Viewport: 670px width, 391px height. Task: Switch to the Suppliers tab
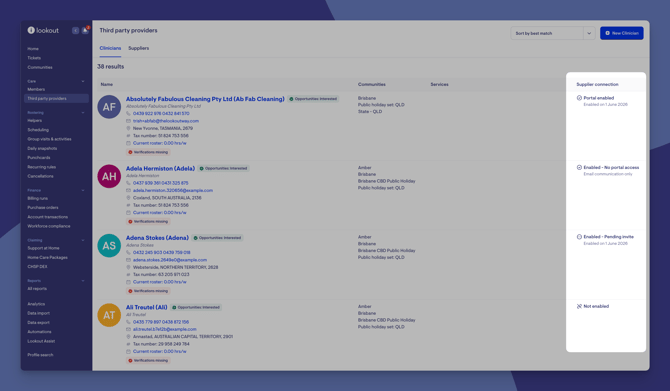coord(138,48)
